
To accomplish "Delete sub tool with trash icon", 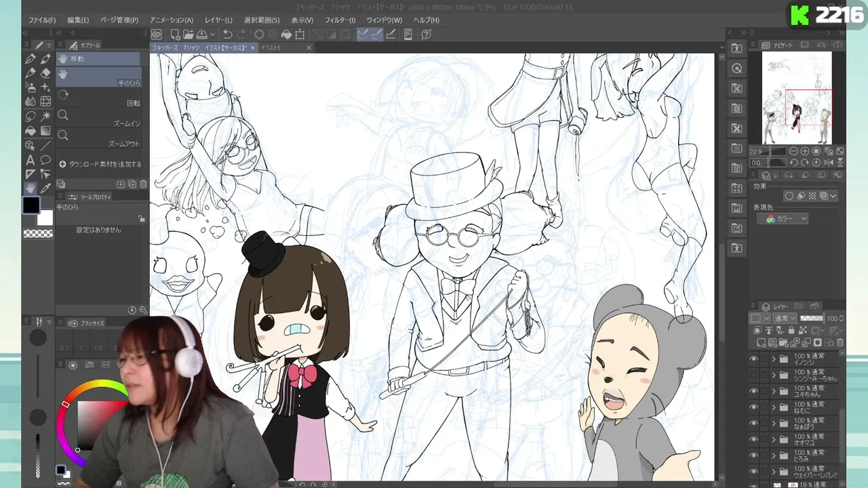I will click(143, 184).
